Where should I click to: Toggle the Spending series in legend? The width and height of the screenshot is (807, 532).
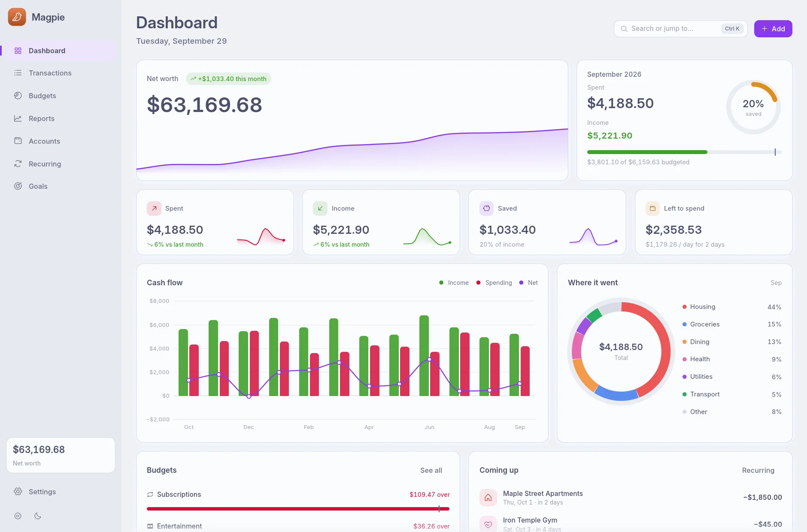494,283
